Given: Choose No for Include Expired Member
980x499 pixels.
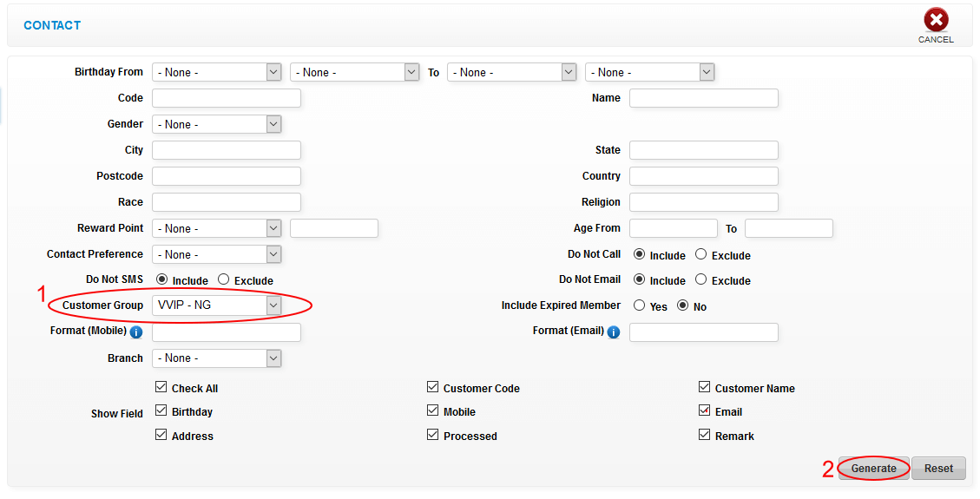Looking at the screenshot, I should [x=683, y=305].
